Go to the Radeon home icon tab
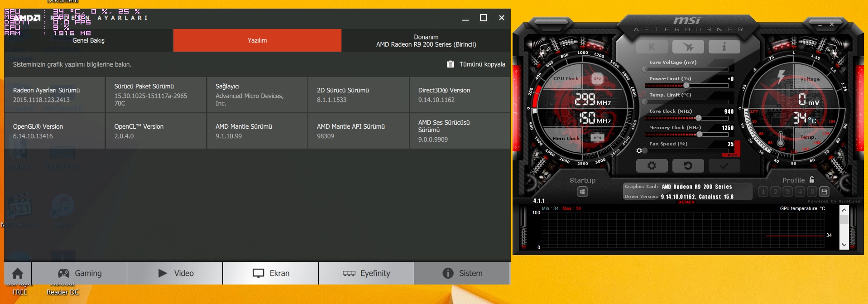This screenshot has height=304, width=868. click(18, 273)
